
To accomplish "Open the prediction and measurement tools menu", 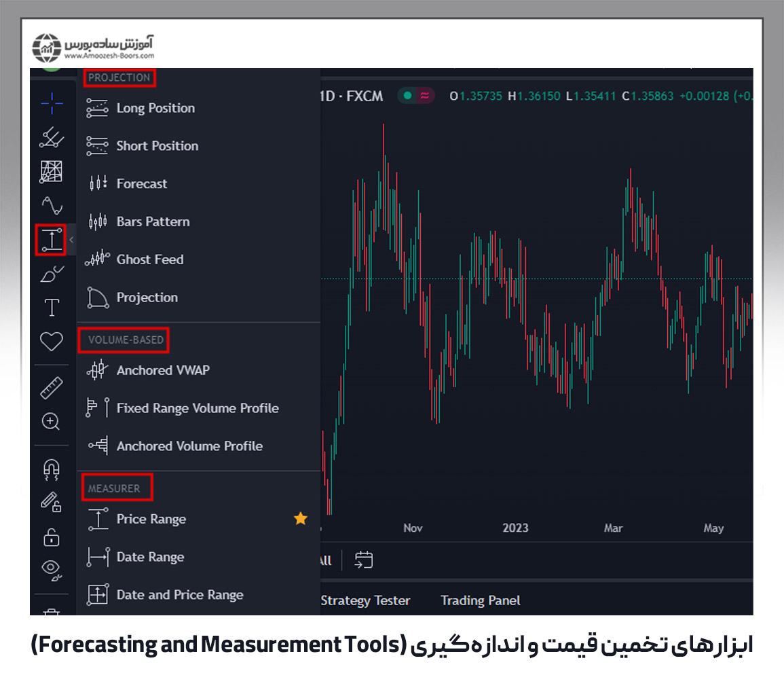I will pos(52,240).
